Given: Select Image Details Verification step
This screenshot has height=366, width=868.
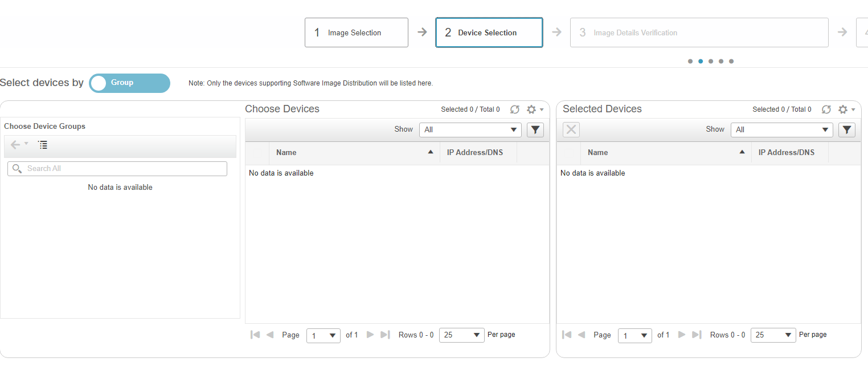Looking at the screenshot, I should [x=699, y=32].
